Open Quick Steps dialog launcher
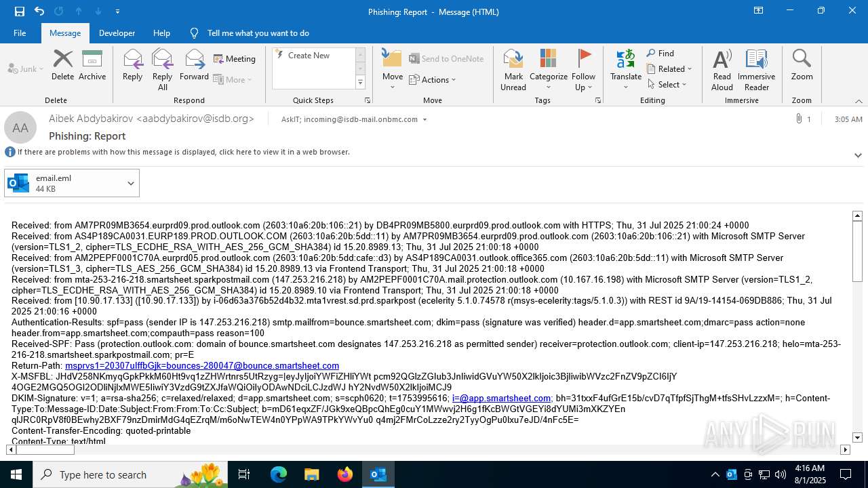Screen dimensions: 868x488 click(x=368, y=100)
